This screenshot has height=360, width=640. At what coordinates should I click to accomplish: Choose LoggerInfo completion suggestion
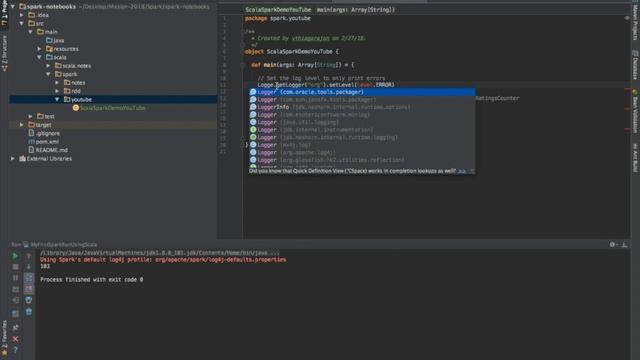(362, 107)
